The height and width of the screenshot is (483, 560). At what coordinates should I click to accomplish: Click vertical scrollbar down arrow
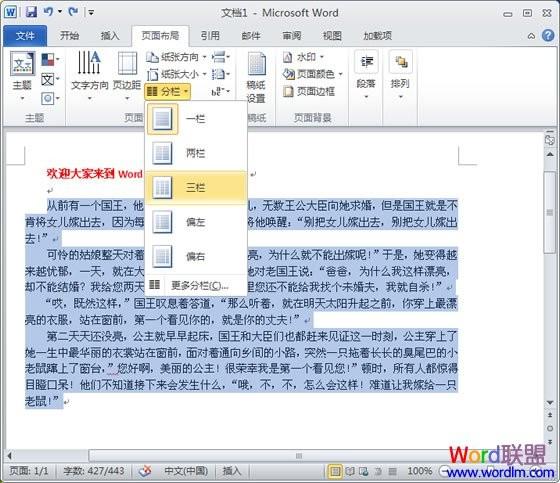click(550, 403)
